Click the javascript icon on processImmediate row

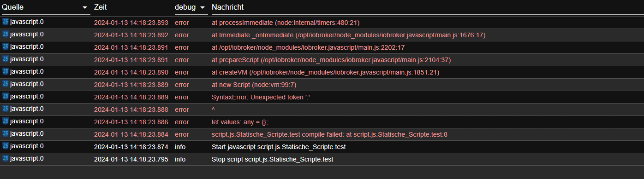[6, 22]
